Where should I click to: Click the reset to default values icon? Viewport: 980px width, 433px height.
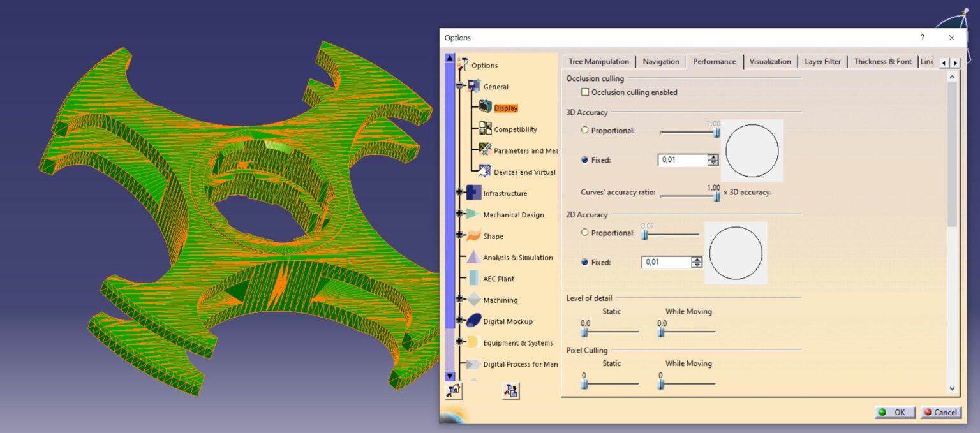point(453,392)
